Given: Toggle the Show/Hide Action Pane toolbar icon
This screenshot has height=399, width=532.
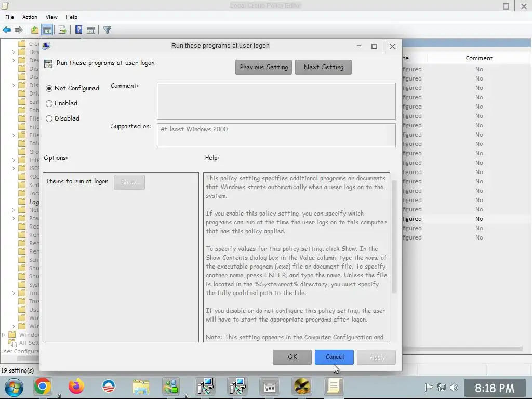Looking at the screenshot, I should [x=91, y=30].
